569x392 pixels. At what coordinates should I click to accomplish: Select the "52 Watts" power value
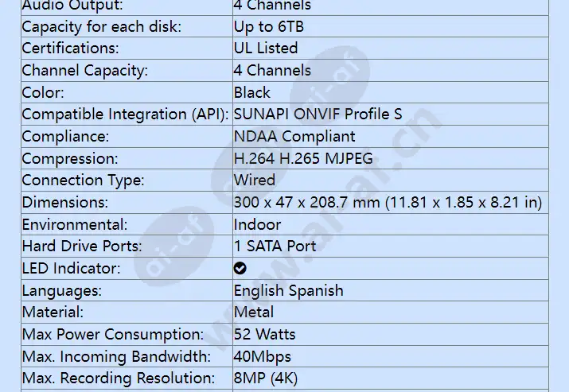click(264, 335)
